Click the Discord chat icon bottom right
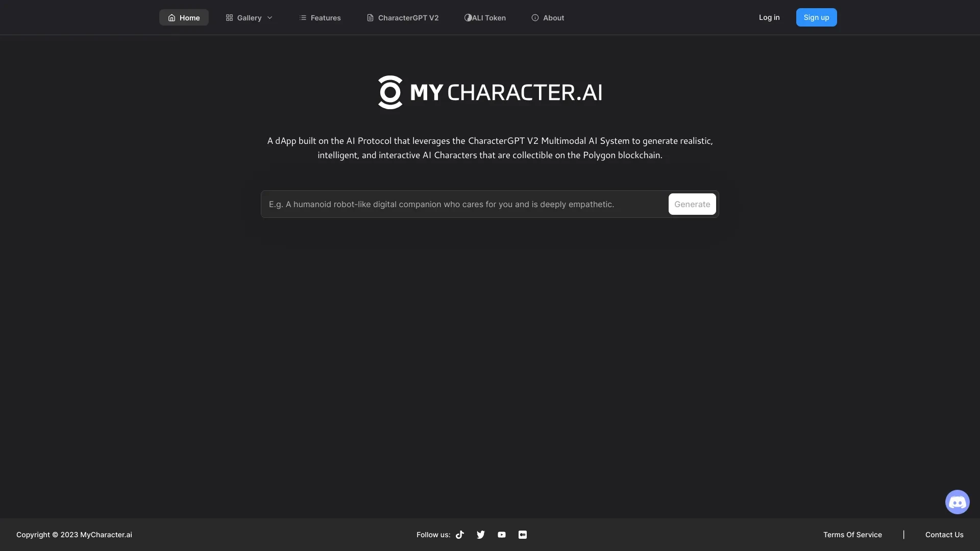 click(957, 502)
